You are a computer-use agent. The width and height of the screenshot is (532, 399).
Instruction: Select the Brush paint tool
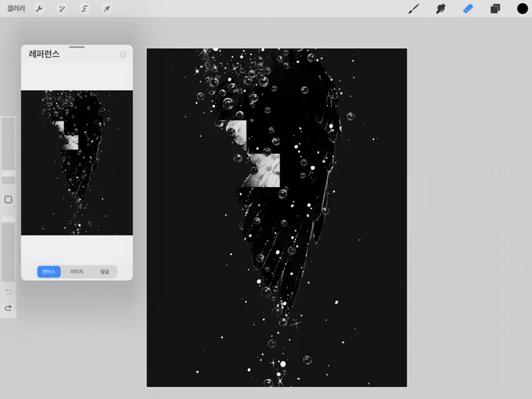click(414, 9)
